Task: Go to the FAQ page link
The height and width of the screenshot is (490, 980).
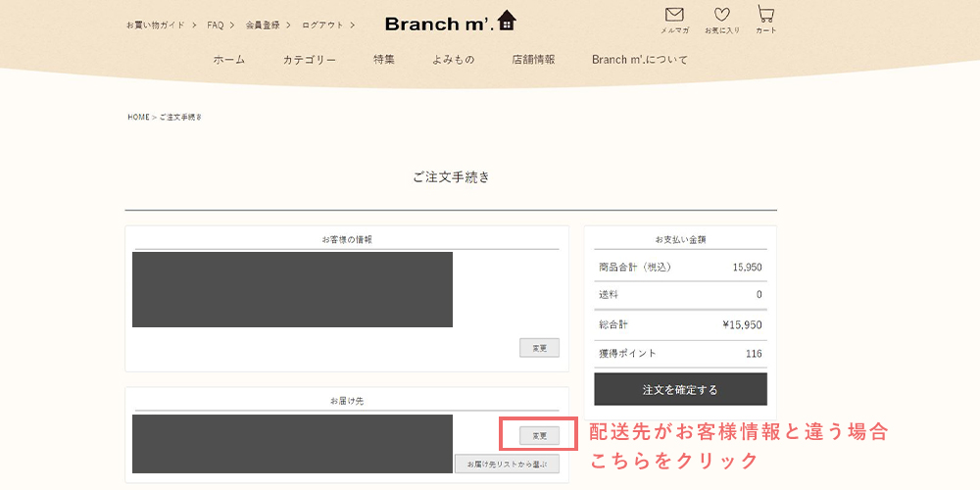Action: (x=216, y=24)
